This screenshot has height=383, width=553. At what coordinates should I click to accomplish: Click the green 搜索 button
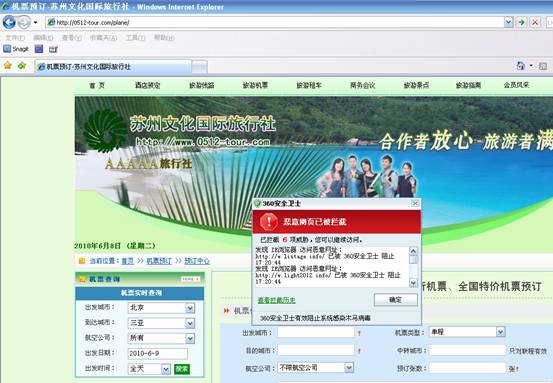182,369
